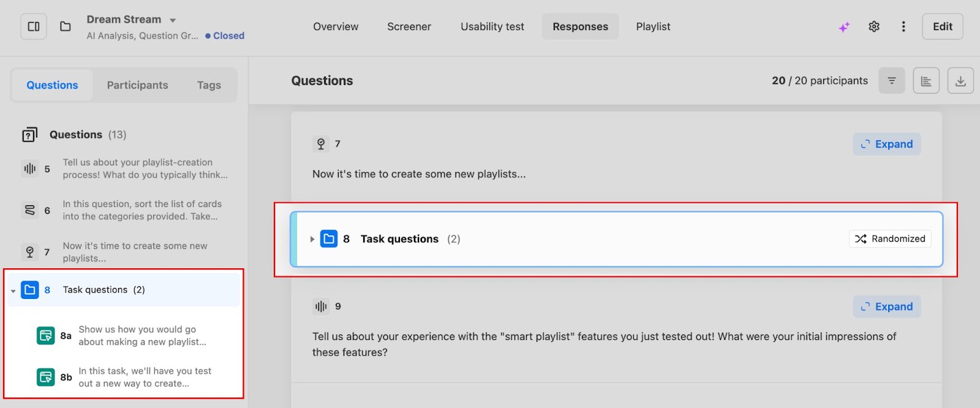Expand question 7 responses
The height and width of the screenshot is (408, 980).
click(886, 145)
